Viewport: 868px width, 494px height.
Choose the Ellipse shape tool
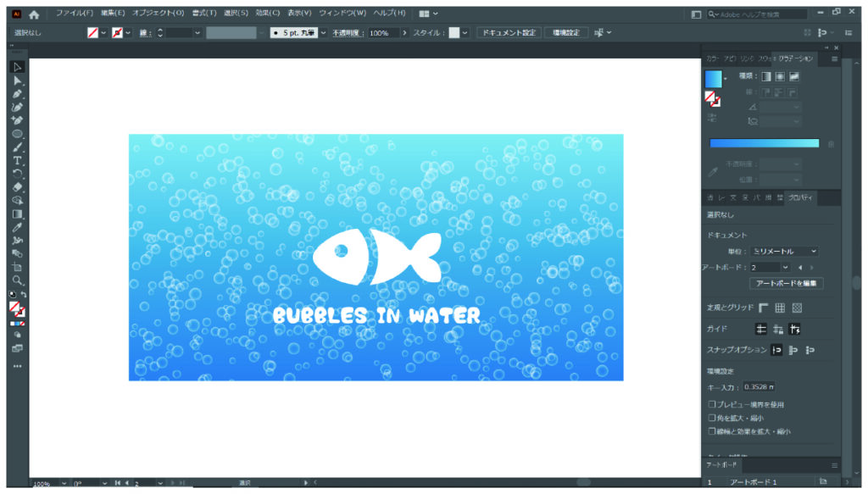(x=17, y=134)
